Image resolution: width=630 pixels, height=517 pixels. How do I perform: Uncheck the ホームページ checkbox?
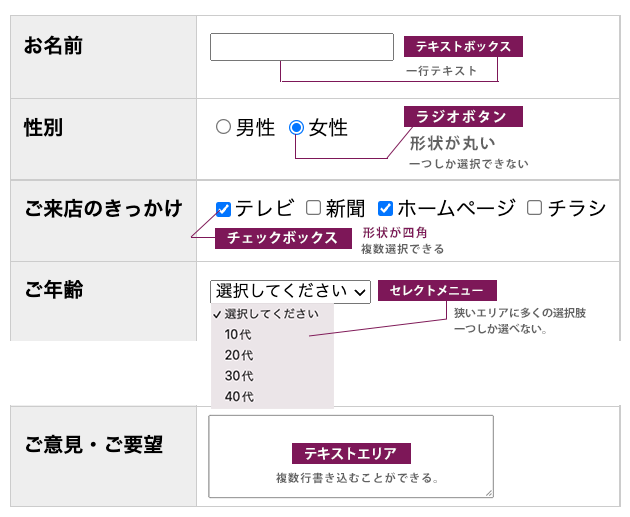(385, 209)
